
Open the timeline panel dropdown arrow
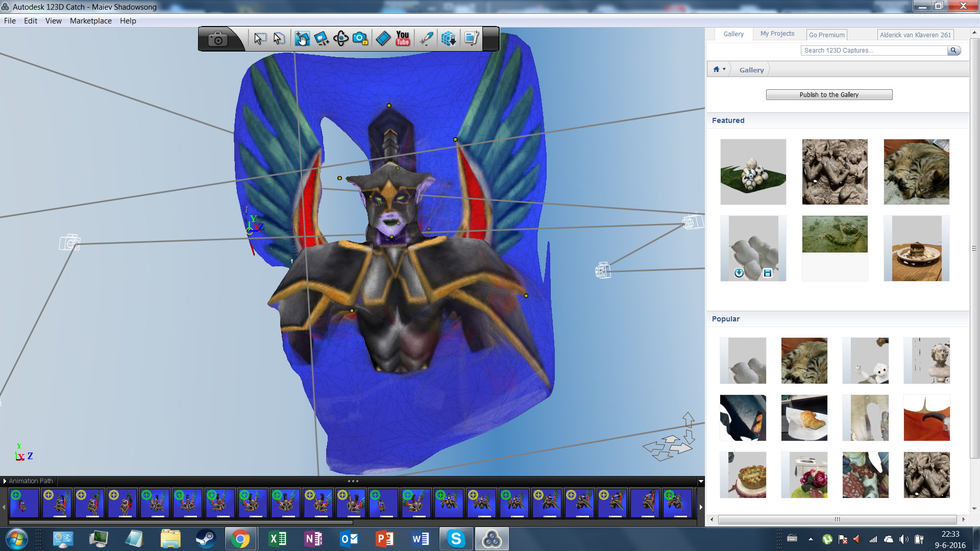point(701,481)
